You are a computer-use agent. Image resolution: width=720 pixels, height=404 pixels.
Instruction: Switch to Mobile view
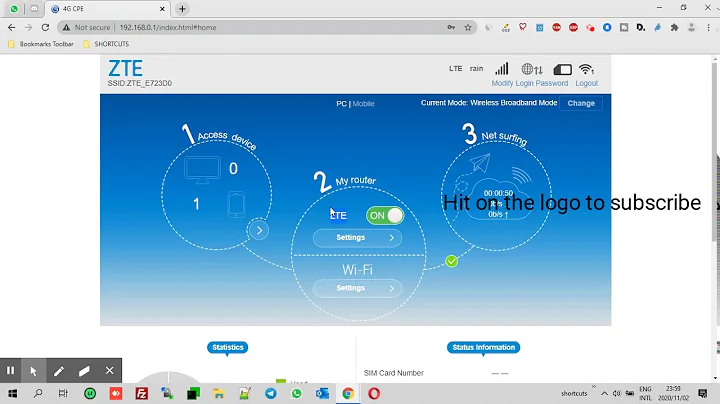[363, 104]
